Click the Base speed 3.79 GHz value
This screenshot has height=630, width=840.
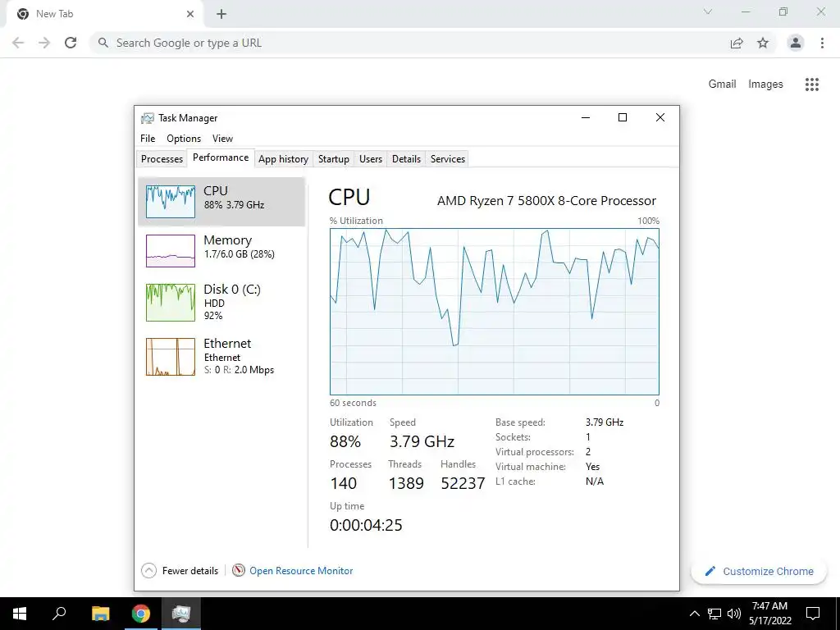(605, 422)
